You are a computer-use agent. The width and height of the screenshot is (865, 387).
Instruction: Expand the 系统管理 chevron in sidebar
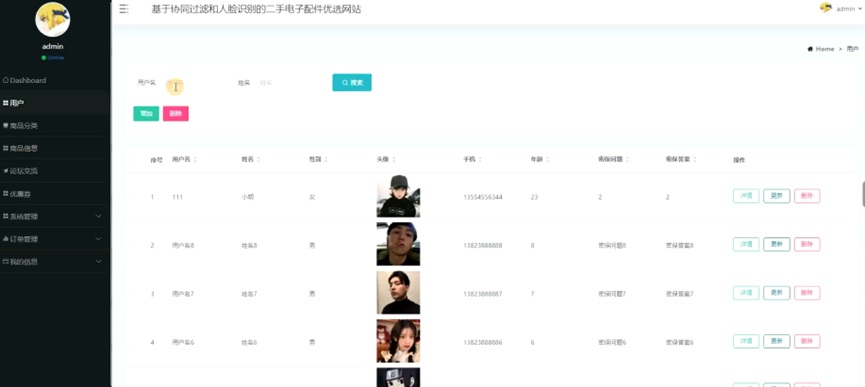click(x=99, y=216)
